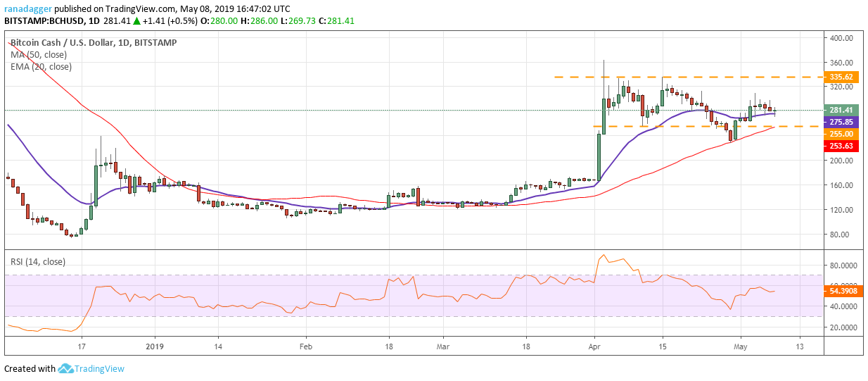Click the Feb date axis label
Image resolution: width=868 pixels, height=381 pixels.
pyautogui.click(x=305, y=347)
